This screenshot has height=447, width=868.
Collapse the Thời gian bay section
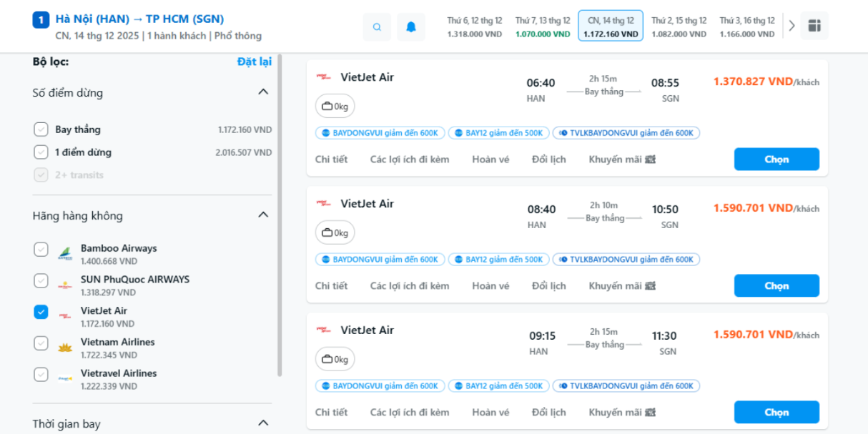point(263,423)
